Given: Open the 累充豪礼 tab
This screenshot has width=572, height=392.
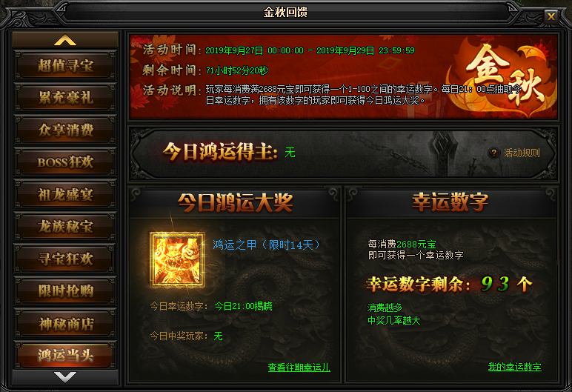Looking at the screenshot, I should (x=65, y=98).
